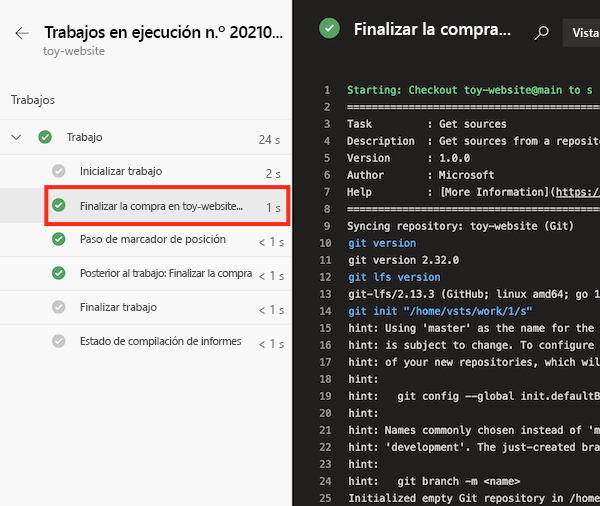600x506 pixels.
Task: Open Posterior al trabajo: Finalizar la compra
Action: tap(165, 274)
